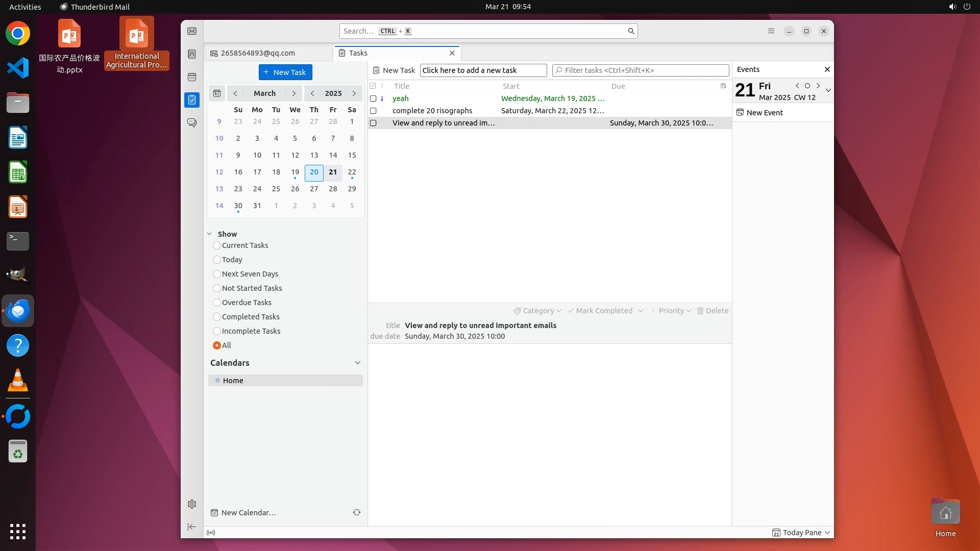The height and width of the screenshot is (551, 980).
Task: Open the Mail space icon in sidebar
Action: (x=192, y=31)
